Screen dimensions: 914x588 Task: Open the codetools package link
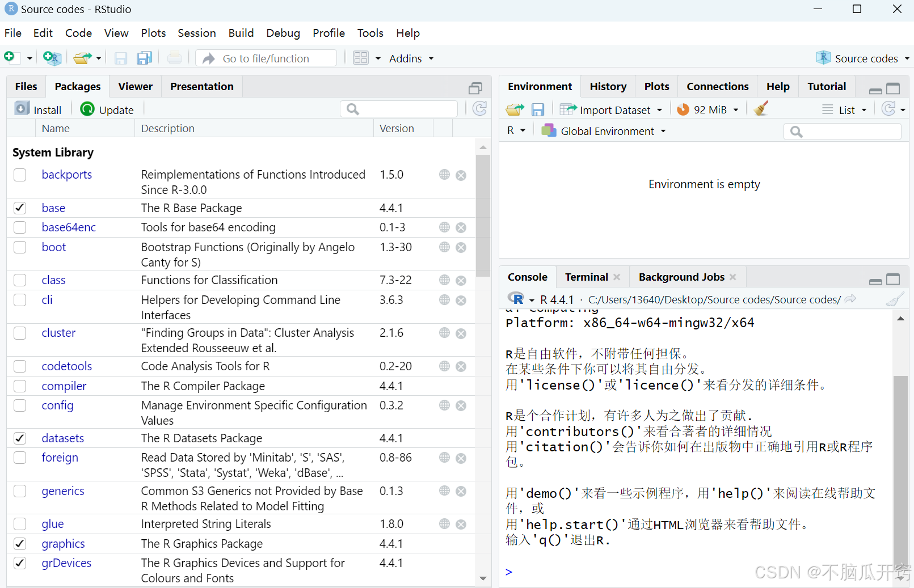coord(67,366)
